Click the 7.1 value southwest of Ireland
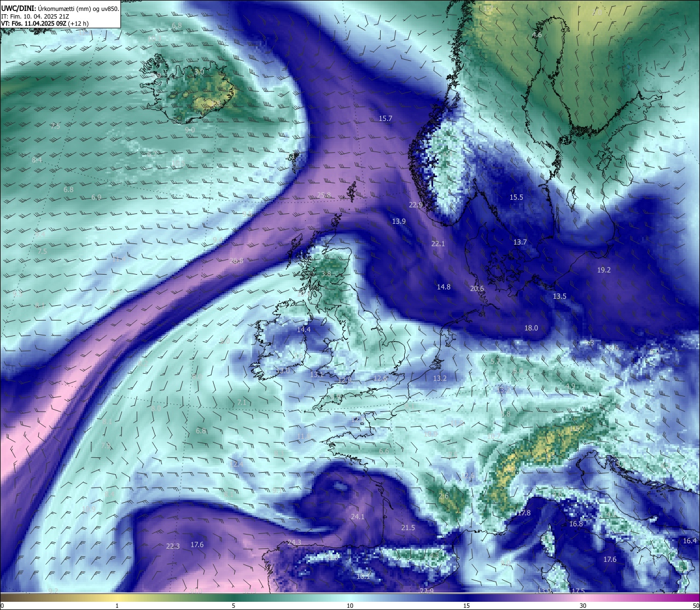 click(242, 402)
